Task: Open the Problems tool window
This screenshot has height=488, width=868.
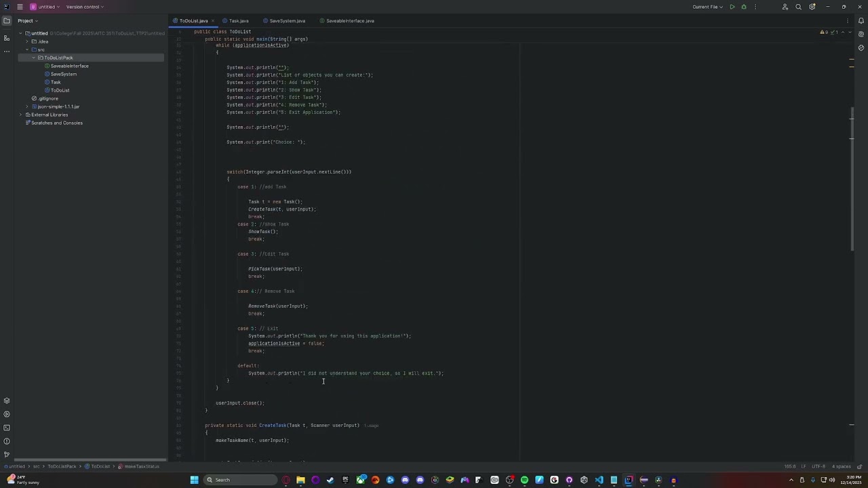Action: tap(7, 441)
